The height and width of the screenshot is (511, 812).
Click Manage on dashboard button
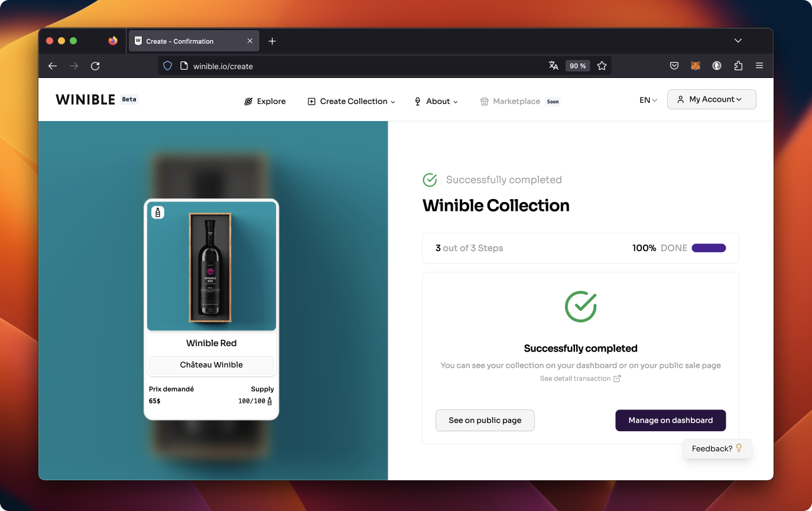[x=671, y=421]
